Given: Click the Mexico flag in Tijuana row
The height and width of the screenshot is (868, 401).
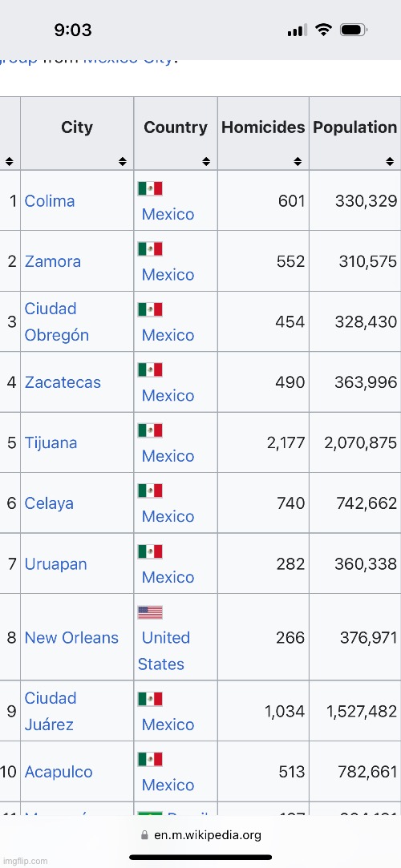Looking at the screenshot, I should coord(150,430).
